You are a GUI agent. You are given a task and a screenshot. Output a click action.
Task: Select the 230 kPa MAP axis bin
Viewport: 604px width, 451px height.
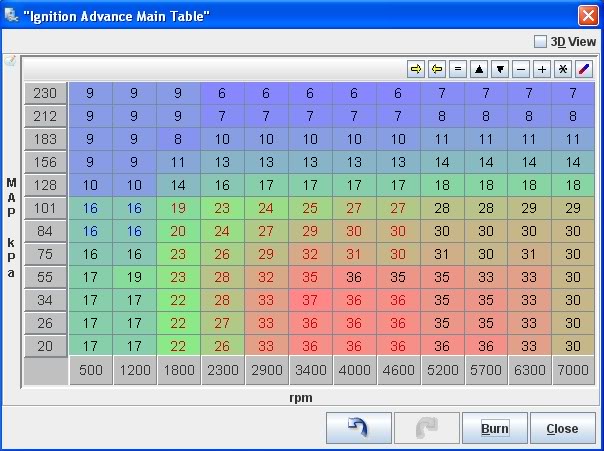click(x=45, y=93)
